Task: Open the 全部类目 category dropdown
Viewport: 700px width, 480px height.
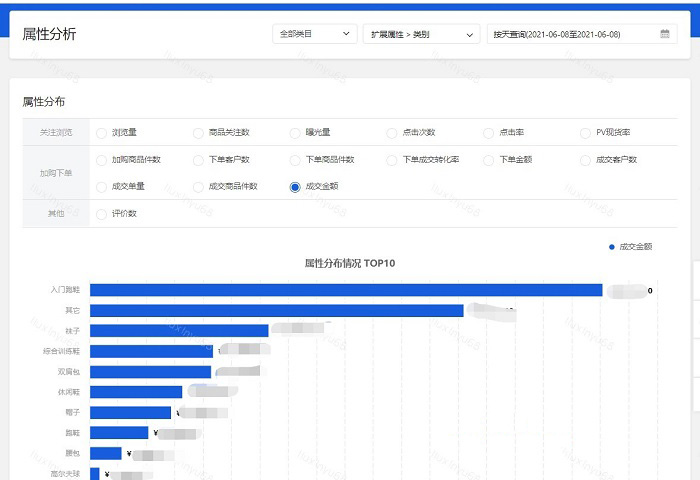Action: click(315, 34)
